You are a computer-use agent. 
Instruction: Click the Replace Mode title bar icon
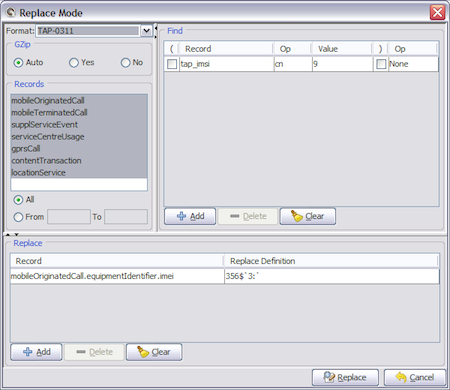coord(11,13)
